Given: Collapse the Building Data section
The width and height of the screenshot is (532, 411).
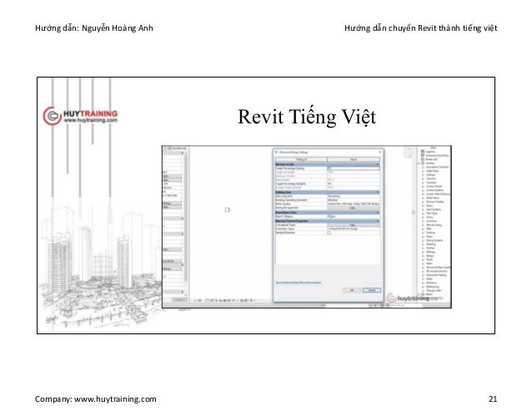Looking at the screenshot, I should pos(378,193).
